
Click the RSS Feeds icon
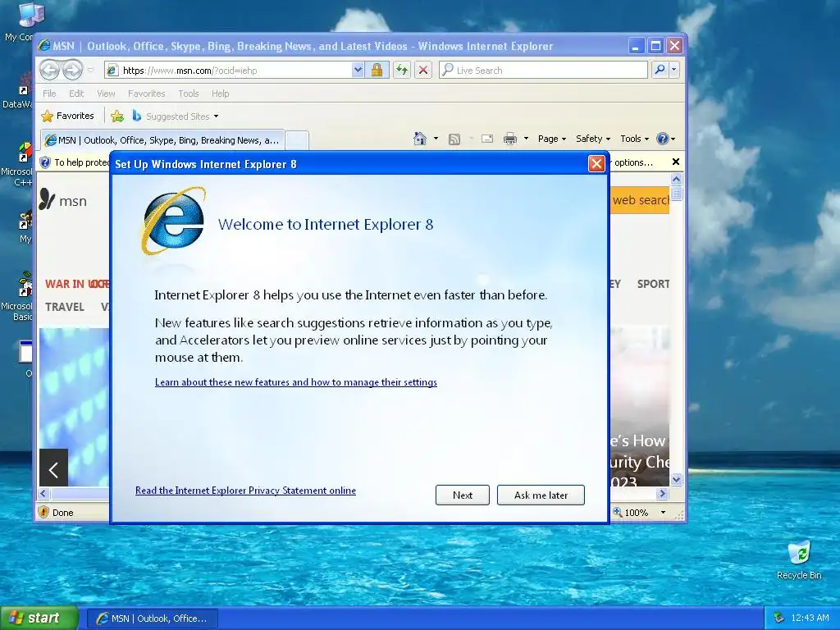point(454,139)
